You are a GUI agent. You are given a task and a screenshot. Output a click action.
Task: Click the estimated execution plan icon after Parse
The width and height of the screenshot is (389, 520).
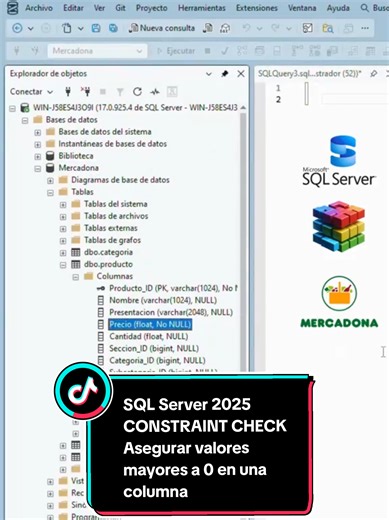(242, 51)
